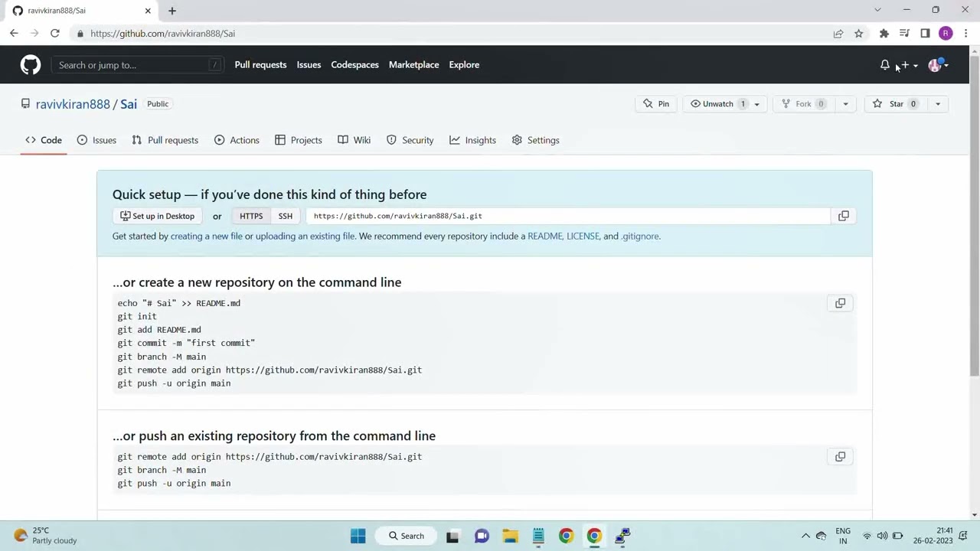The width and height of the screenshot is (980, 551).
Task: Open the browser extensions puzzle icon
Action: (884, 34)
